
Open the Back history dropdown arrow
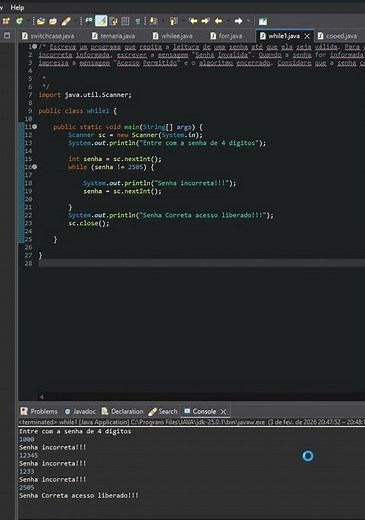click(228, 21)
